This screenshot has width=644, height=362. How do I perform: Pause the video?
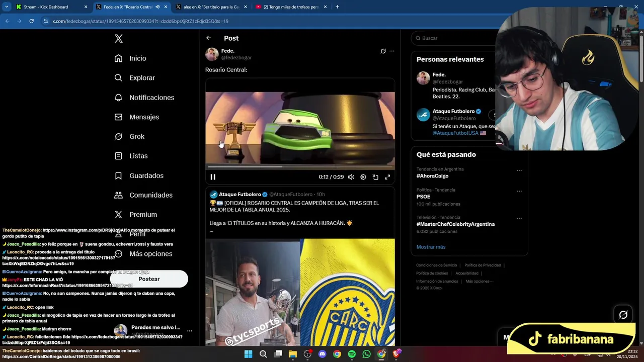[213, 177]
